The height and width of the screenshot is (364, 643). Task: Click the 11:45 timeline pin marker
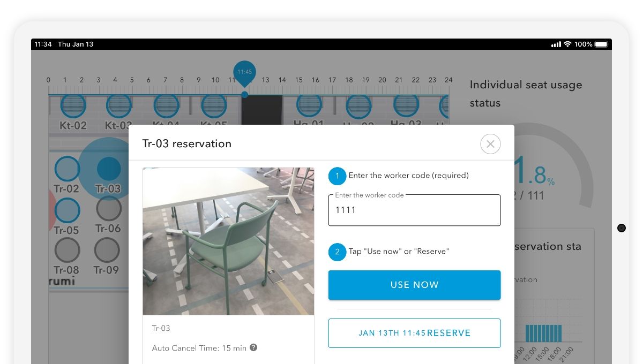(x=244, y=72)
